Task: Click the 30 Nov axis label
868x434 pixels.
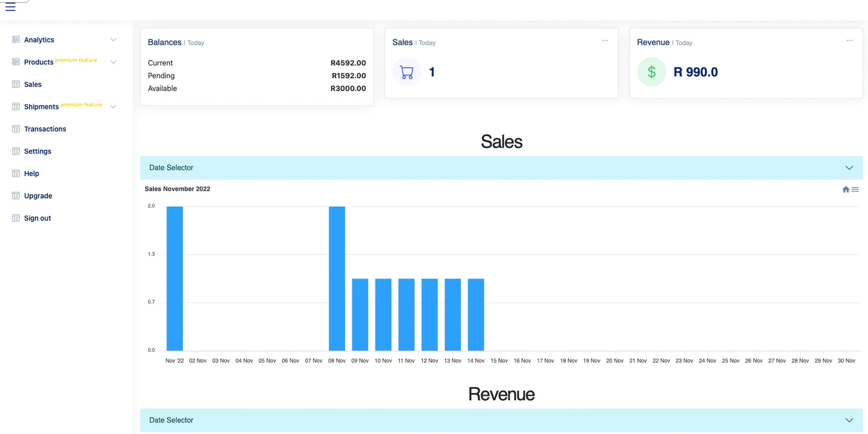Action: [x=846, y=361]
